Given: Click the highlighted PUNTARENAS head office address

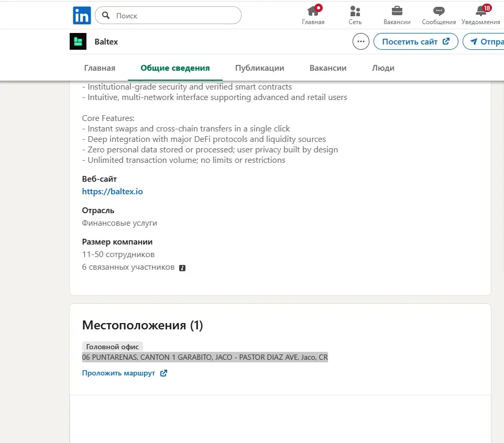Looking at the screenshot, I should [x=205, y=357].
